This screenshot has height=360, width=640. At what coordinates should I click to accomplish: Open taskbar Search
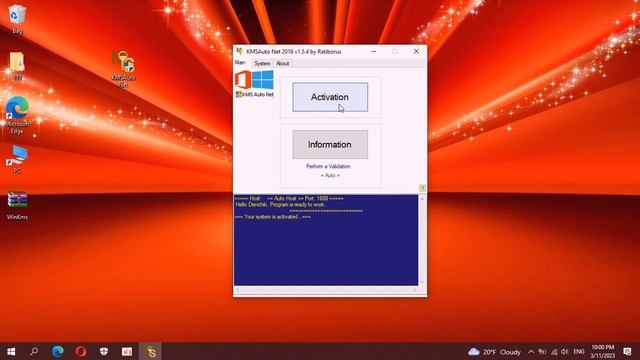pos(34,351)
